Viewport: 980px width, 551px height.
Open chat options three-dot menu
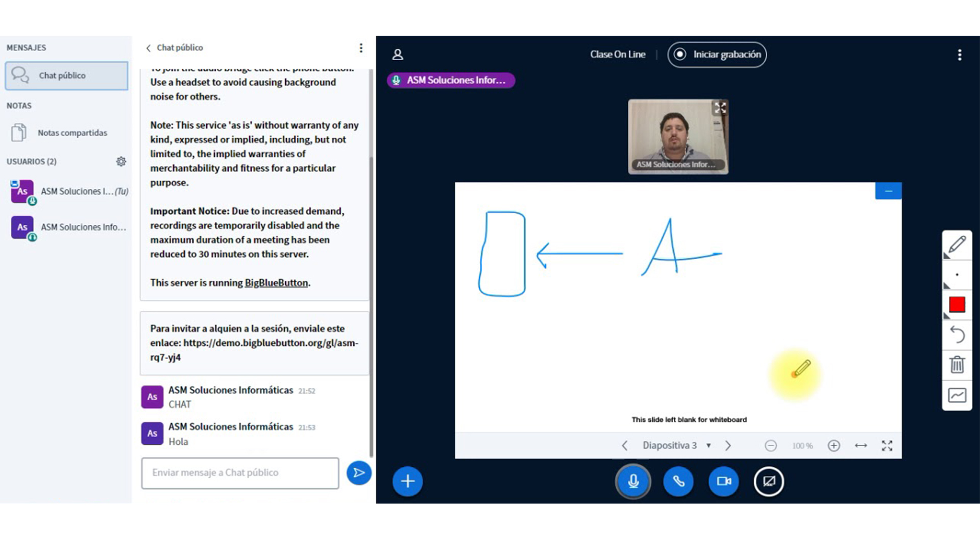pyautogui.click(x=361, y=48)
